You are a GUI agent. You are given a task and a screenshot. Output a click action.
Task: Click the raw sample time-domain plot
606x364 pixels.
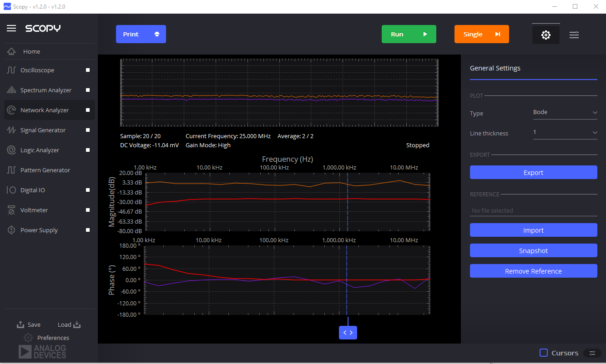(x=279, y=92)
